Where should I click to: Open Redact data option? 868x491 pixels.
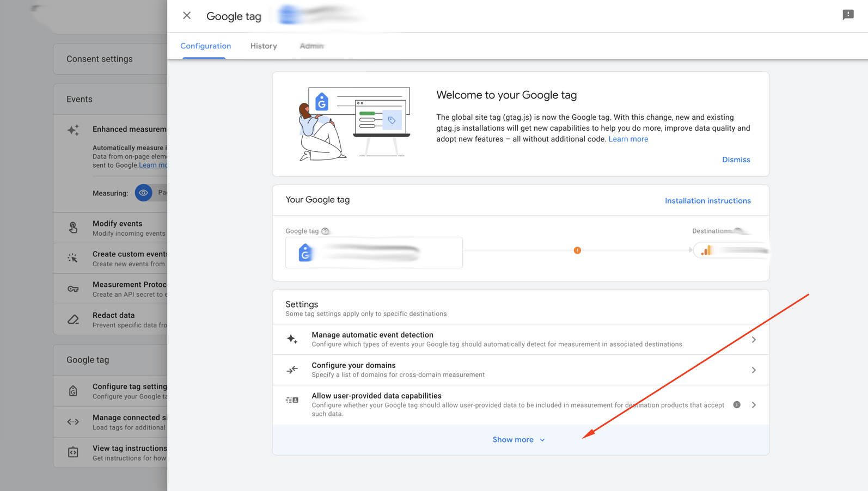110,320
